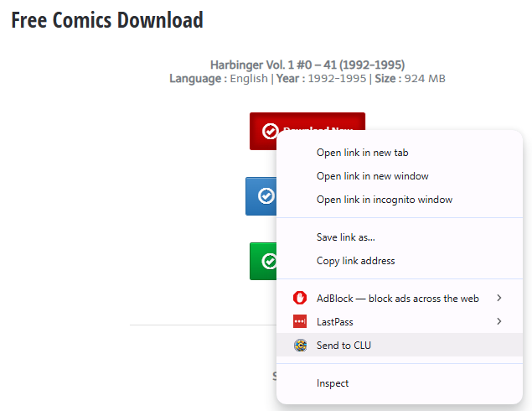Click the Size : 924 MB text

(410, 79)
